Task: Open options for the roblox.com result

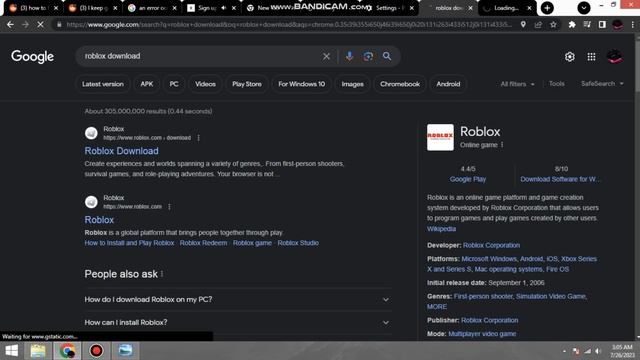Action: [x=169, y=207]
